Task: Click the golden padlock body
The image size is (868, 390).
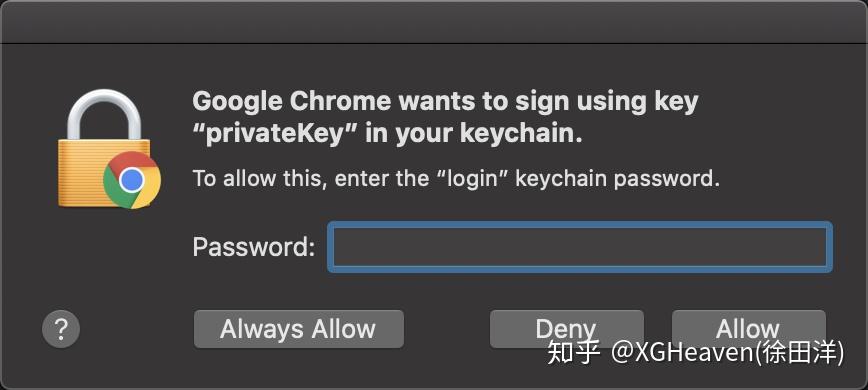Action: [x=94, y=173]
